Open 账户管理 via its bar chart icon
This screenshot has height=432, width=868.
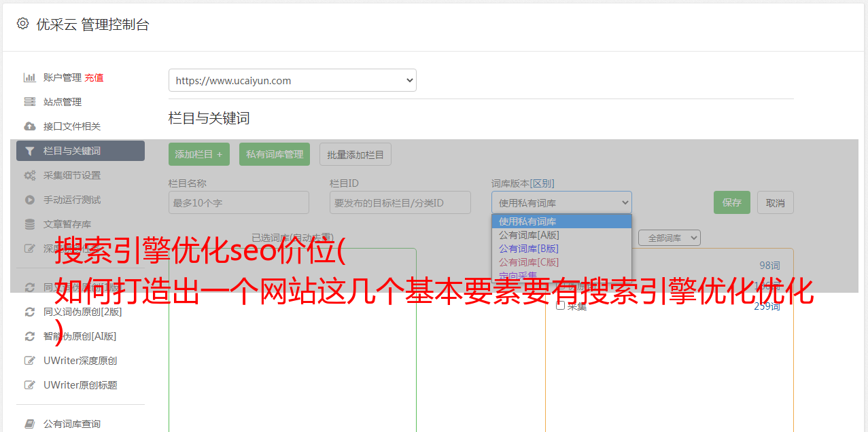point(30,77)
